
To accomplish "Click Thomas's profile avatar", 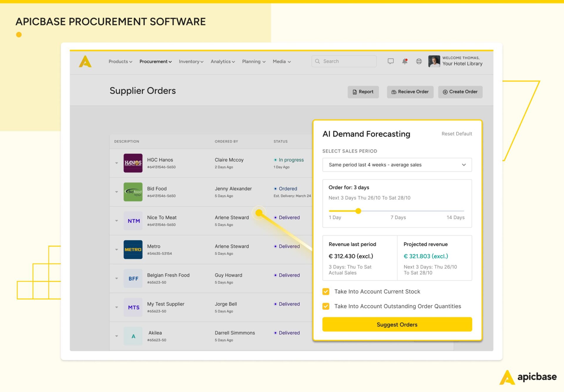I will [x=434, y=61].
